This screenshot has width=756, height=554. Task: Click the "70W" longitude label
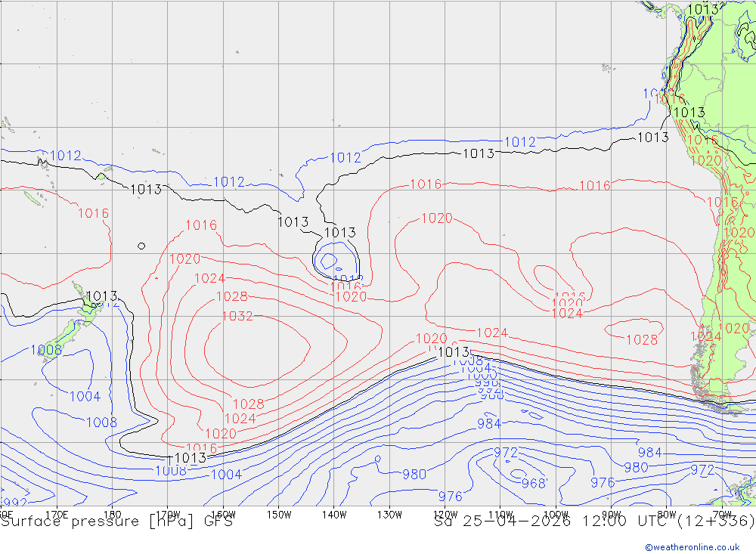[x=722, y=515]
